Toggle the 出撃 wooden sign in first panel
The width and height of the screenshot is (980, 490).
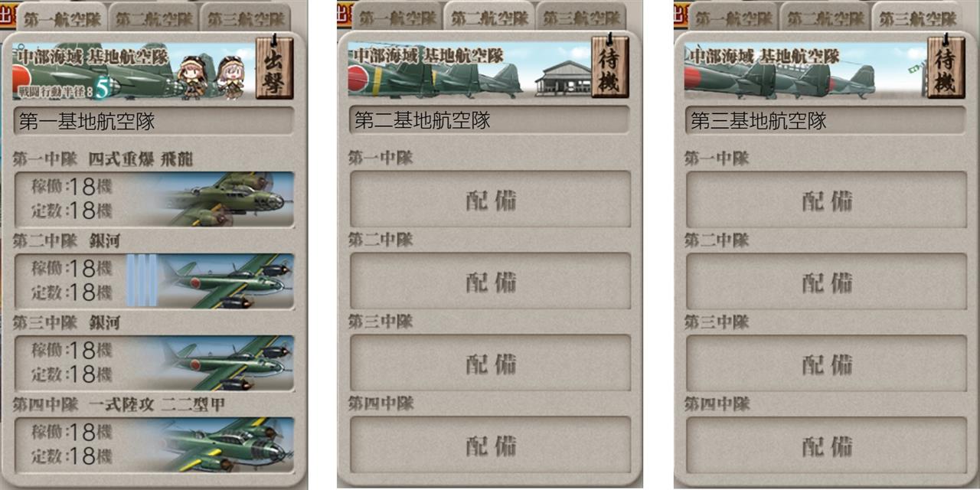click(274, 67)
